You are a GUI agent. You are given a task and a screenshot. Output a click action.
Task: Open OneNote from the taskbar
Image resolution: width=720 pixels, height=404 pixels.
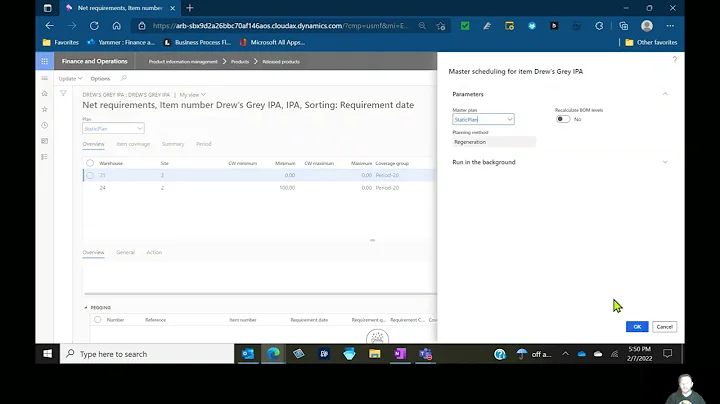click(x=400, y=354)
